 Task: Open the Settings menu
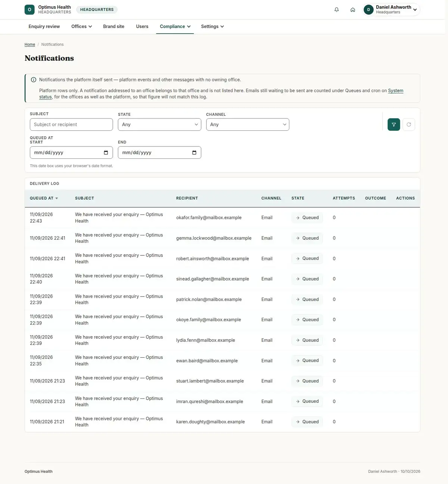[212, 27]
